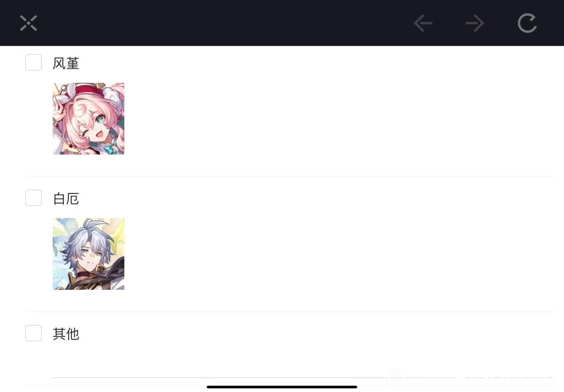Viewport: 564px width, 392px height.
Task: Open the silver-haired character portrait
Action: [89, 254]
